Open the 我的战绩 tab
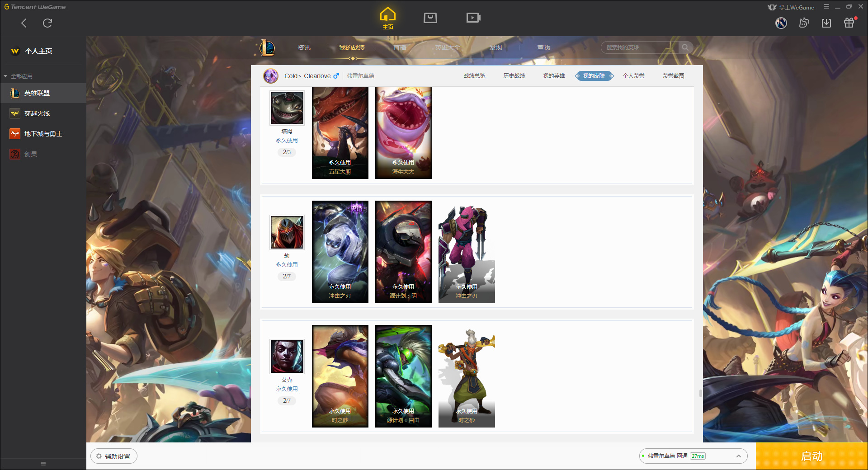The width and height of the screenshot is (868, 470). pos(352,47)
